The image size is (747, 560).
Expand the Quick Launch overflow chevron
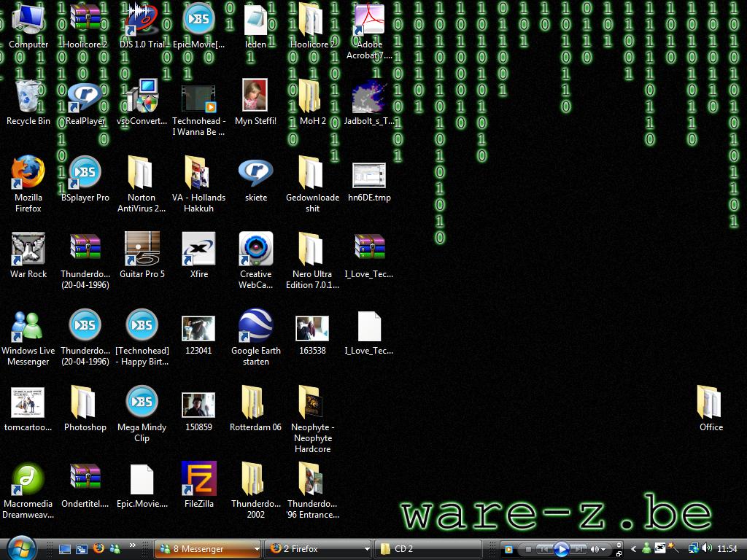click(x=133, y=545)
